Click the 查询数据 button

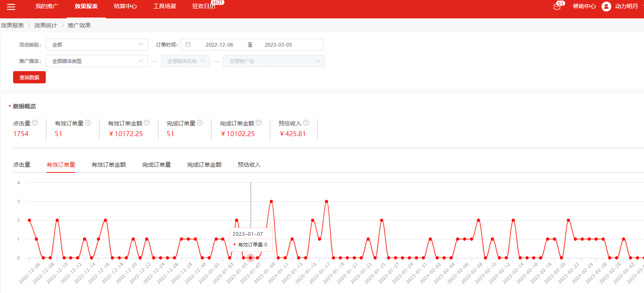(29, 77)
